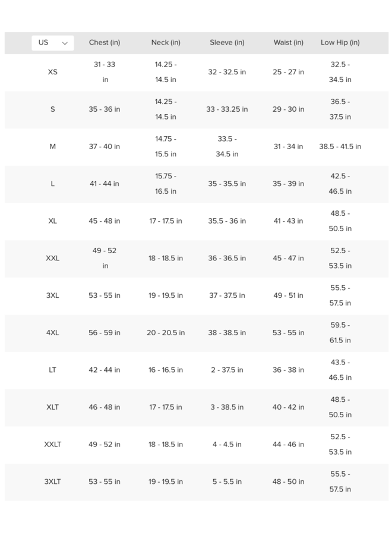This screenshot has height=535, width=392.
Task: Open the US size unit dropdown
Action: (52, 43)
